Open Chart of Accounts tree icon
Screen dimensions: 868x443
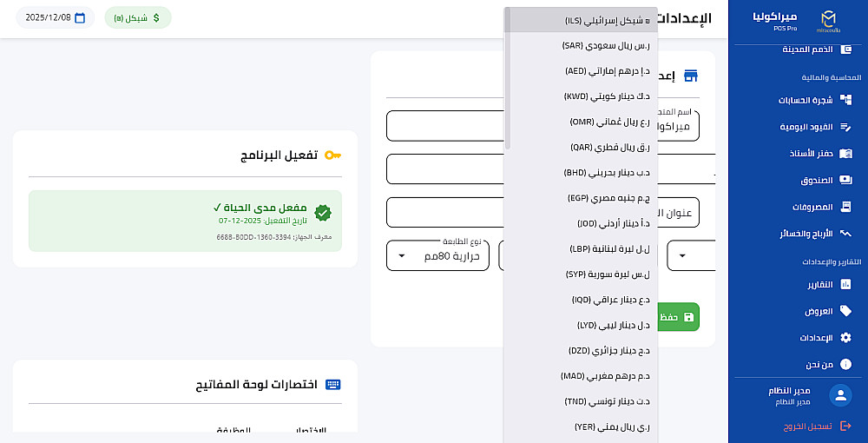845,100
